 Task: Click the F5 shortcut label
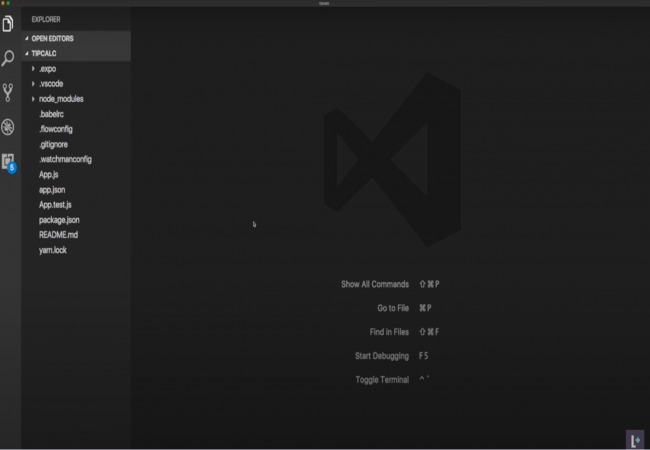pyautogui.click(x=423, y=356)
